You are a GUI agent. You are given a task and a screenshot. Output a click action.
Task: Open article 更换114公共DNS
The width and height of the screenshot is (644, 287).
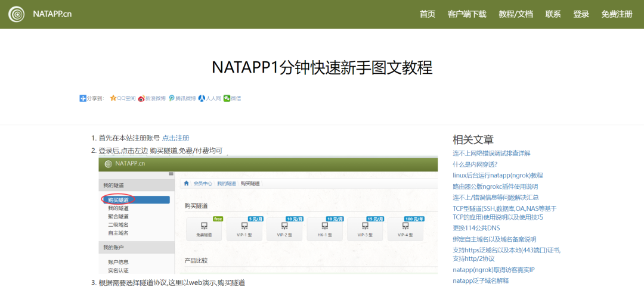[476, 228]
